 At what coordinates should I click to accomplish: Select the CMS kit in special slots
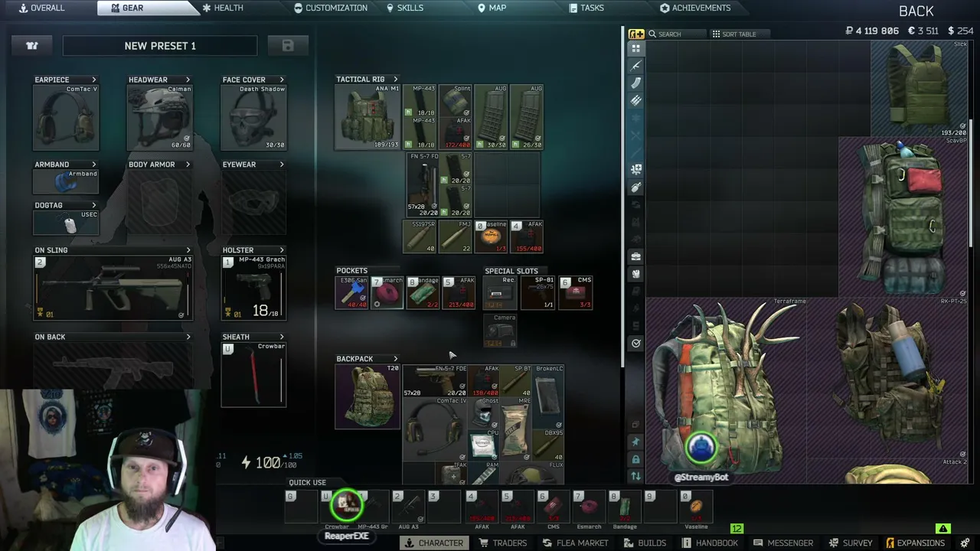pyautogui.click(x=576, y=292)
